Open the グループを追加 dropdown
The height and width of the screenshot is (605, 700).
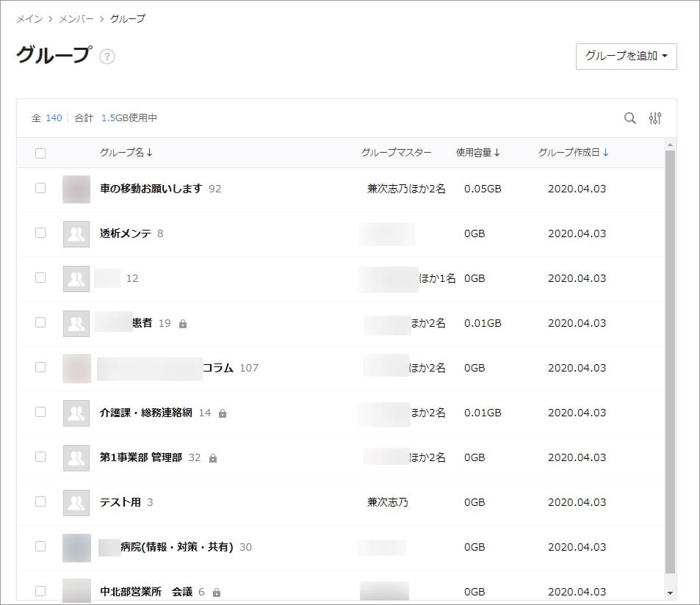click(626, 56)
